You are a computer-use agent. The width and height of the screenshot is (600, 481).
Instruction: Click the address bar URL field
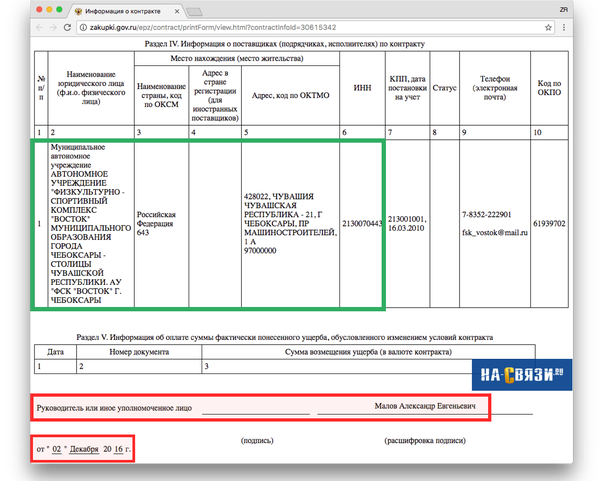300,27
